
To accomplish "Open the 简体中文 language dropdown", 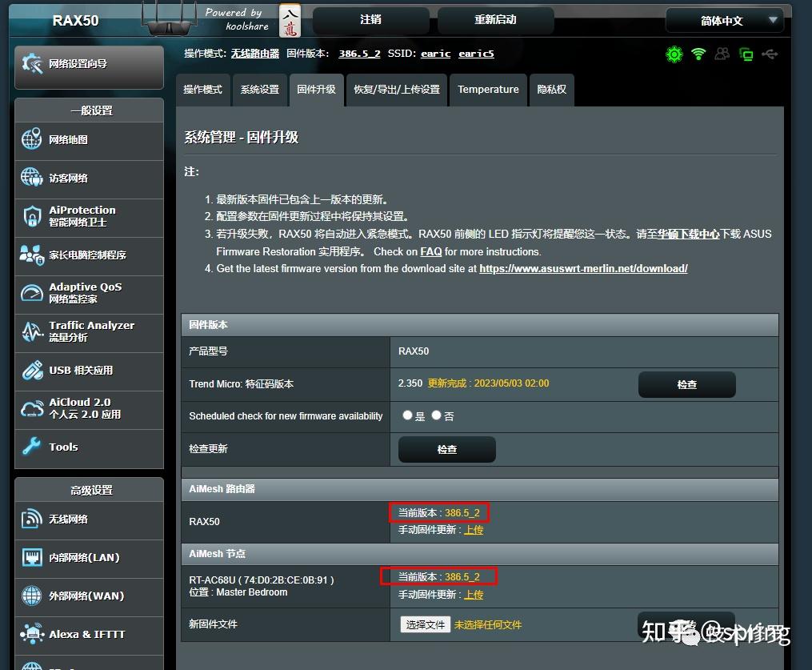I will pos(724,20).
